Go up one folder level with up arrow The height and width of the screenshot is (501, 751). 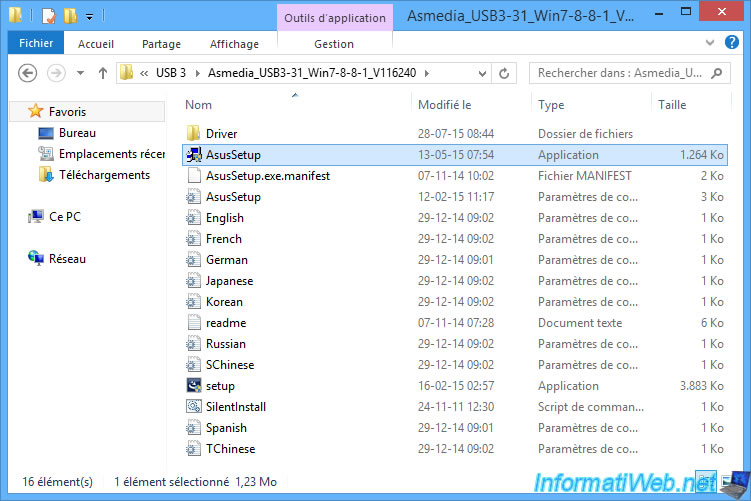click(102, 73)
